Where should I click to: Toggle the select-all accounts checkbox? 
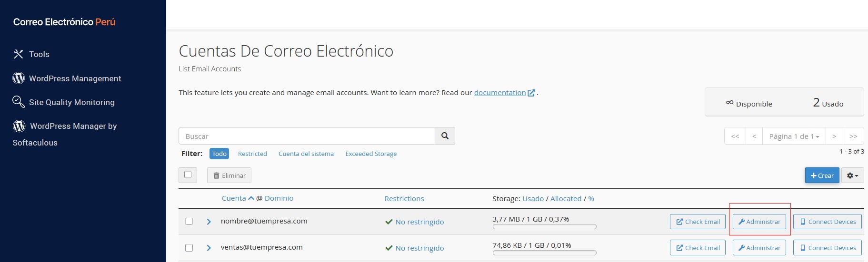(188, 175)
